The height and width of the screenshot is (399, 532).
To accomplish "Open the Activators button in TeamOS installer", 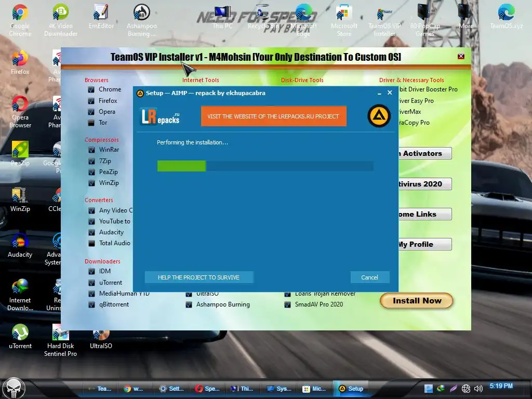I will click(425, 153).
